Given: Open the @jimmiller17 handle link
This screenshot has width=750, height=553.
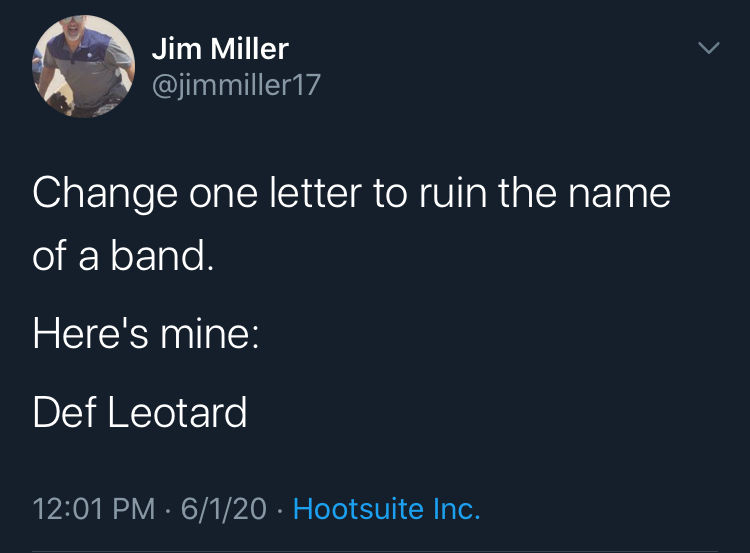Looking at the screenshot, I should [x=236, y=85].
